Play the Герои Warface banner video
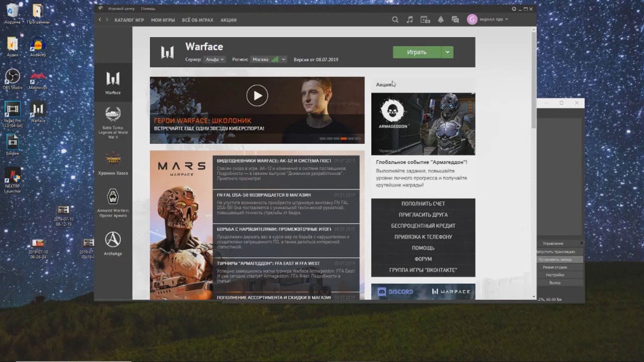Viewport: 644px width, 362px height. [257, 96]
